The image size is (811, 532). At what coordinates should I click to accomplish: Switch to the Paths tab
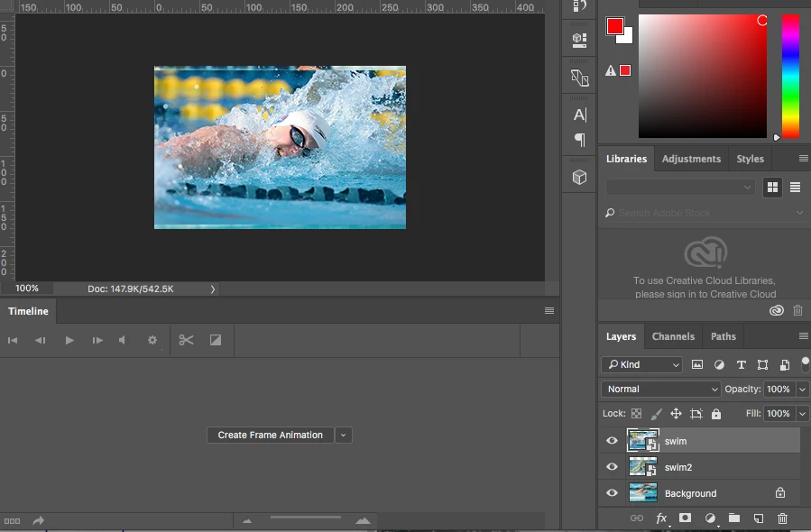(723, 336)
